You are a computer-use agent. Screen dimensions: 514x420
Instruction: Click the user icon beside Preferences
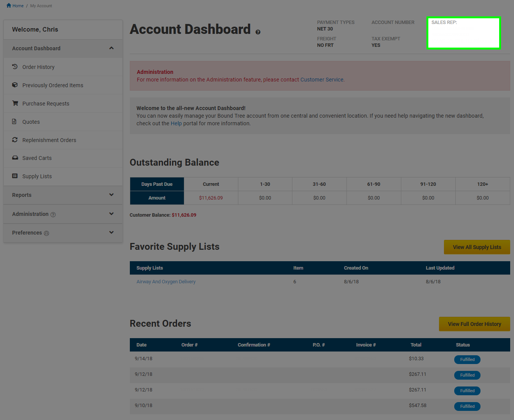click(46, 233)
